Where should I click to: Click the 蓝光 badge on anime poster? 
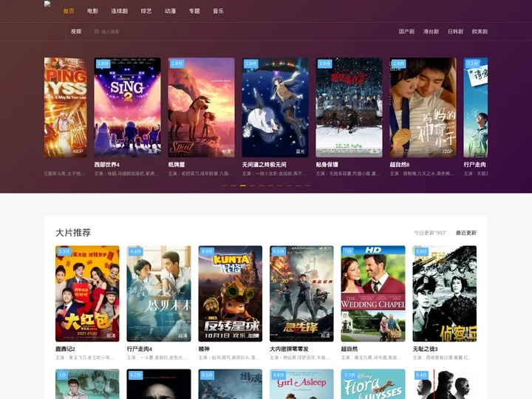[300, 151]
